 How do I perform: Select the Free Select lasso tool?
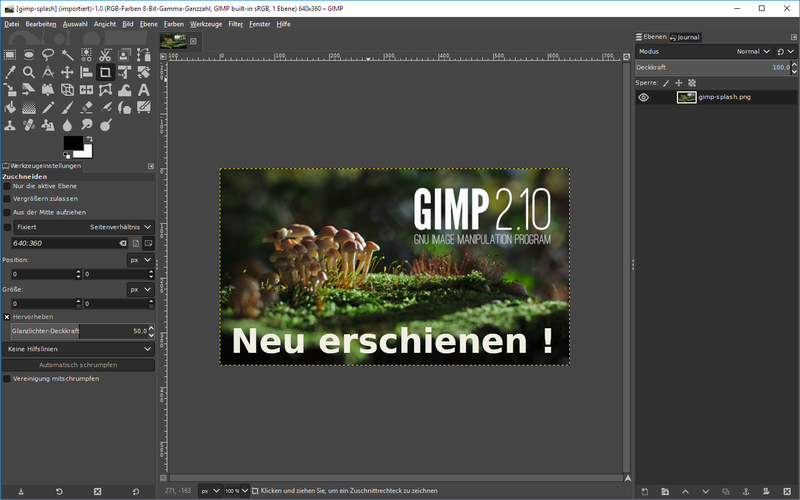48,55
